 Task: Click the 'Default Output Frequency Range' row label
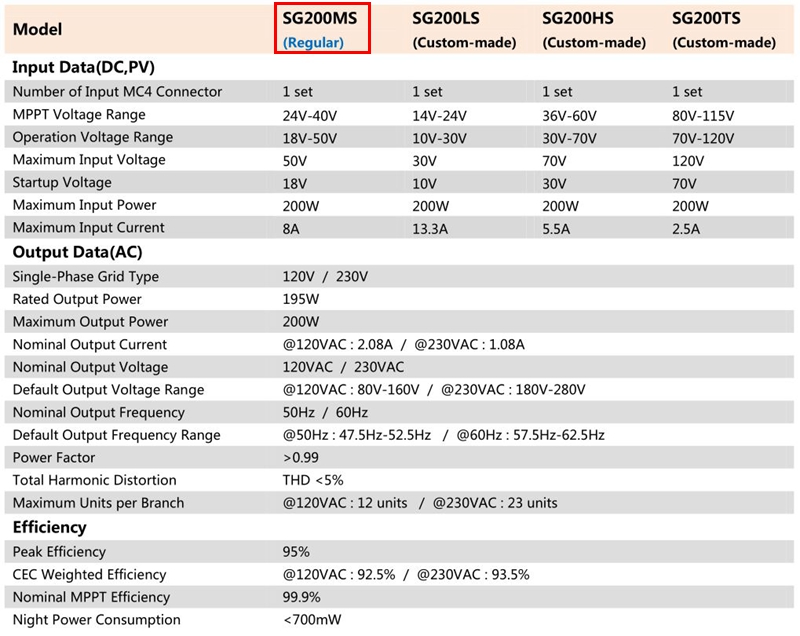pos(116,435)
